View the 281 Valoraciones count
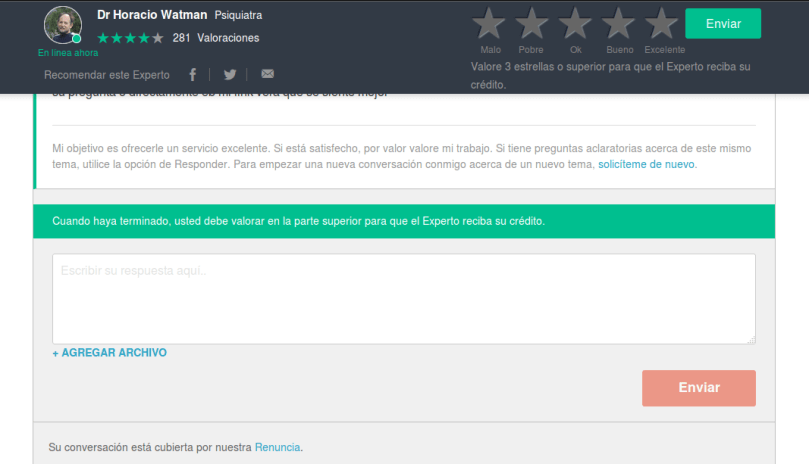This screenshot has height=464, width=809. [x=215, y=38]
